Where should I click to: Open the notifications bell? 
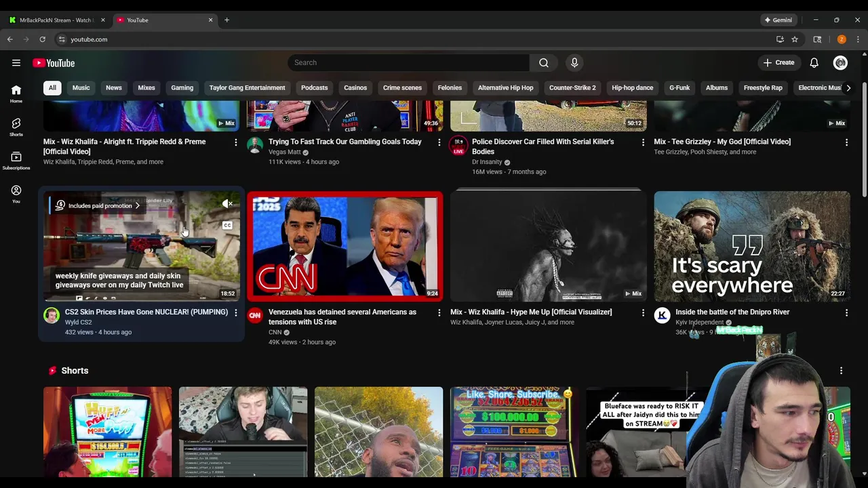814,63
